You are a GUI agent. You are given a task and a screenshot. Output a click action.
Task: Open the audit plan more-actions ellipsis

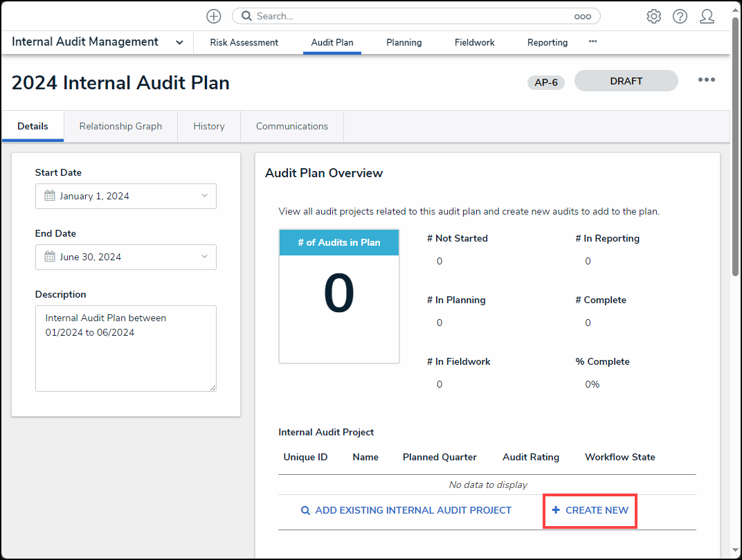(x=706, y=80)
